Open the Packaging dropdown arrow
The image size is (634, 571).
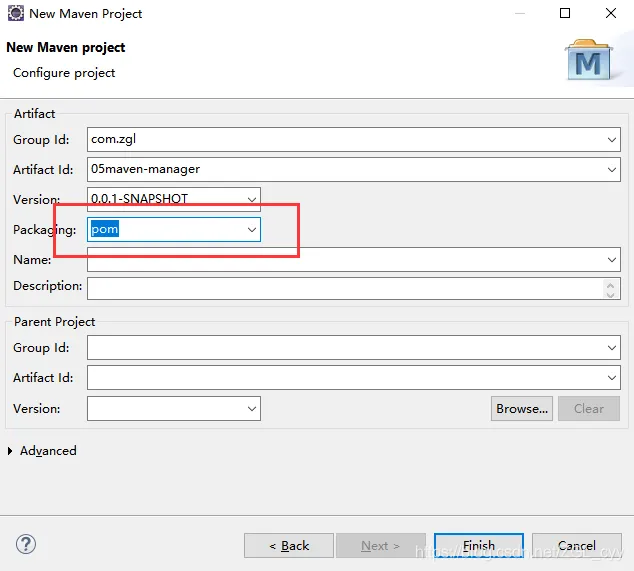point(251,230)
